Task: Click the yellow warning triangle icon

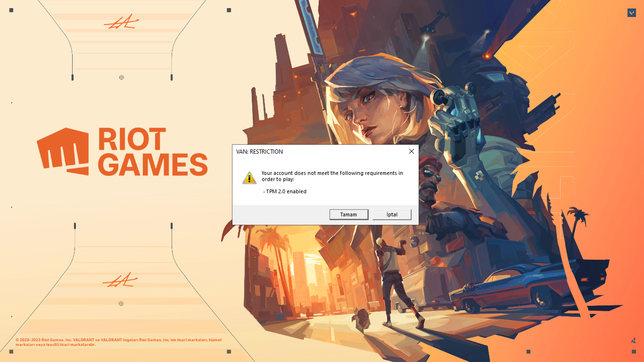Action: (249, 178)
